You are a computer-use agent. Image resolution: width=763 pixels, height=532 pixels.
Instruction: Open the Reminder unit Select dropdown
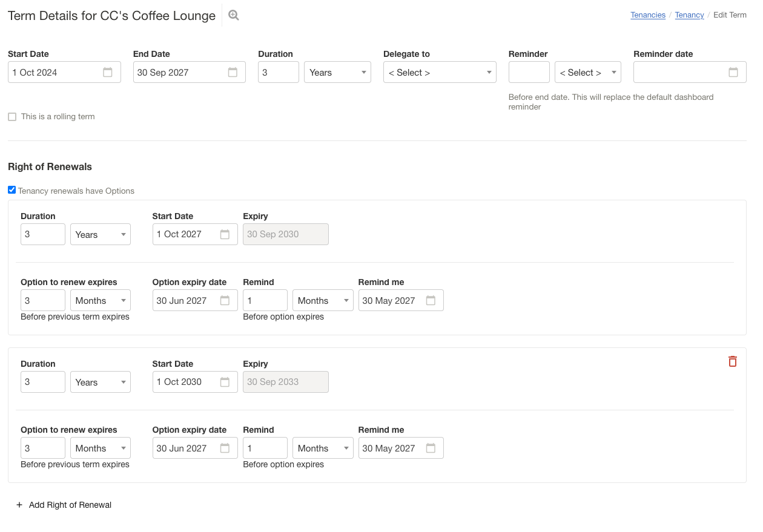[x=587, y=73]
